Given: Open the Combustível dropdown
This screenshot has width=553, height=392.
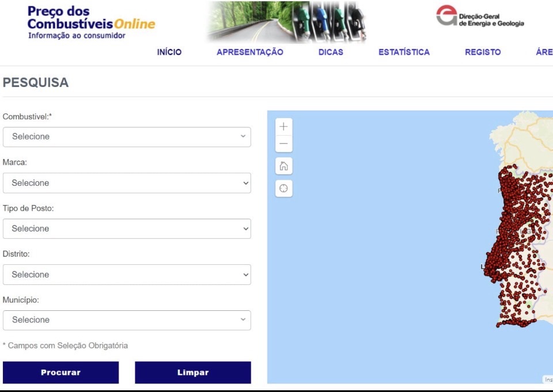Looking at the screenshot, I should point(127,137).
